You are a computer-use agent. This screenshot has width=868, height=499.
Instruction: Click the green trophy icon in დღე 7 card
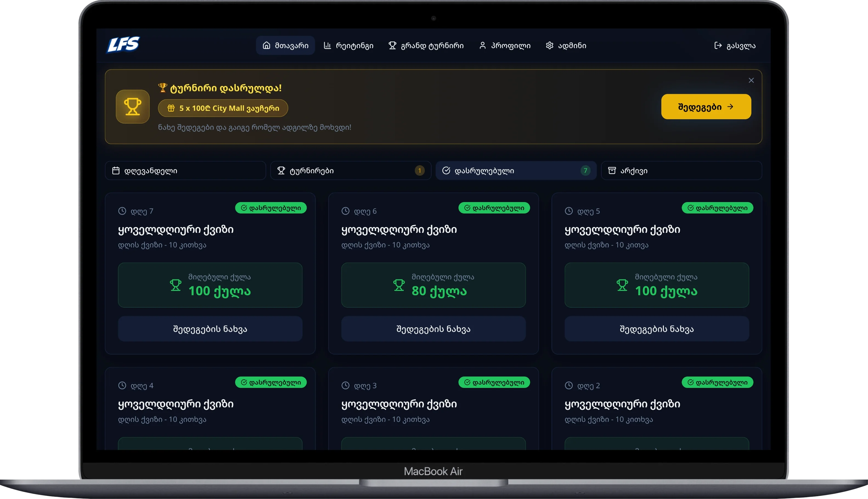(176, 285)
